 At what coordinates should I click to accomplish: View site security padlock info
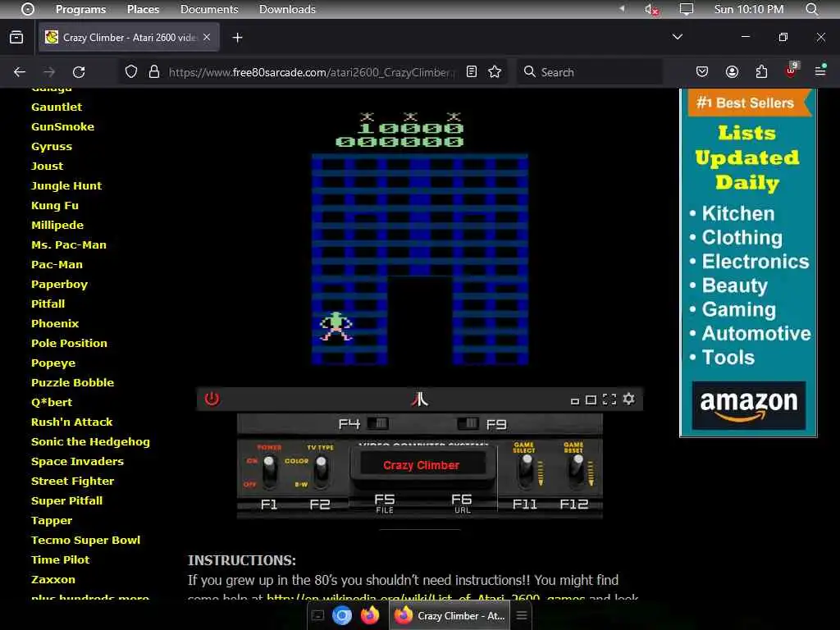154,72
